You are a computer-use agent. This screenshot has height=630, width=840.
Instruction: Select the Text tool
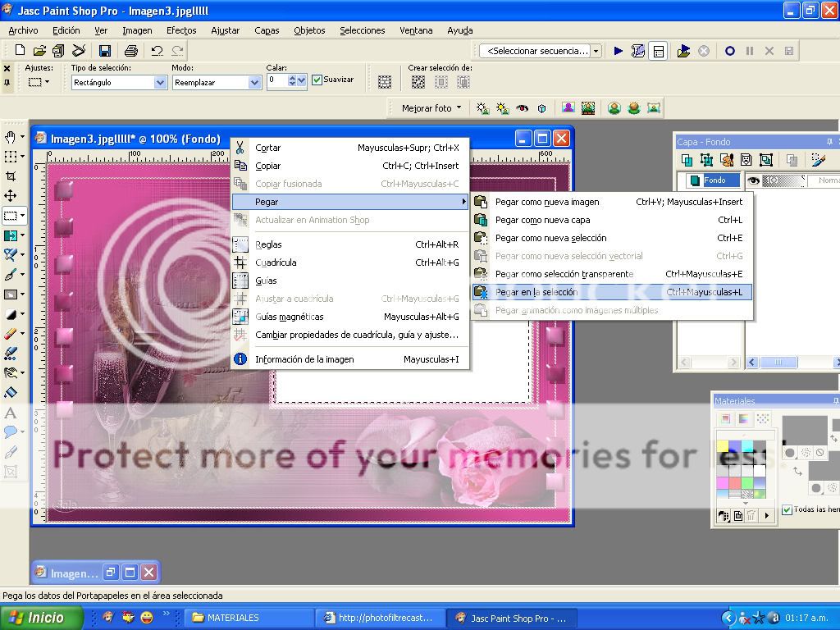point(10,413)
